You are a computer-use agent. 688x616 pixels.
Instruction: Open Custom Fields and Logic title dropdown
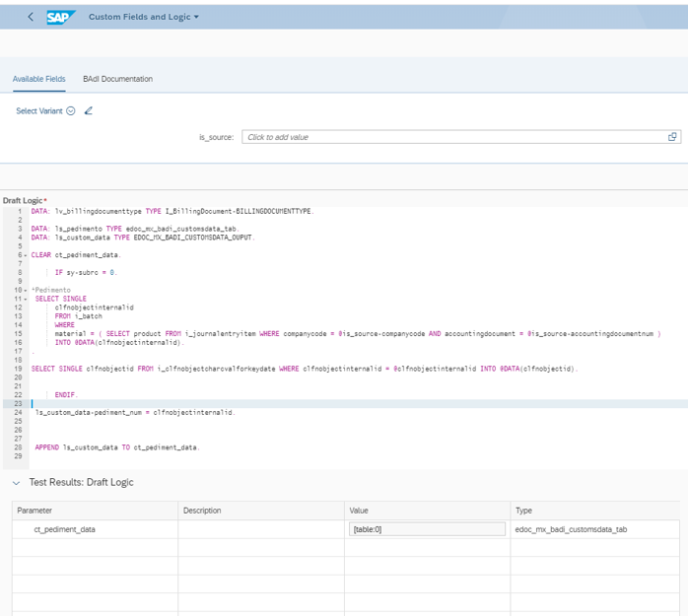click(144, 17)
